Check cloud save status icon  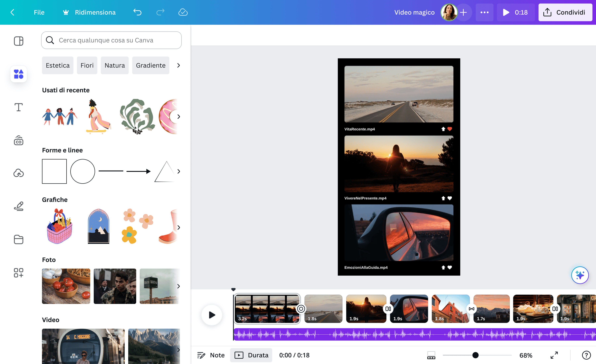[183, 12]
